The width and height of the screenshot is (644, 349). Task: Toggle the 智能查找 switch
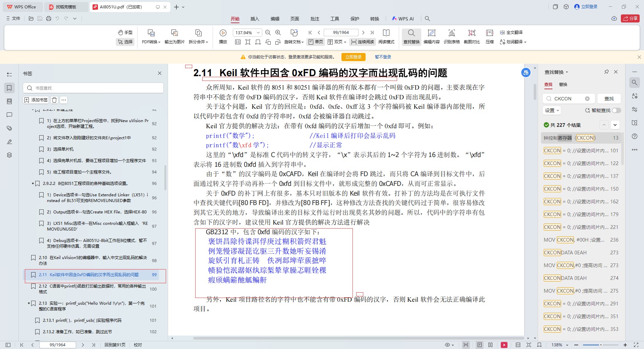pos(616,110)
